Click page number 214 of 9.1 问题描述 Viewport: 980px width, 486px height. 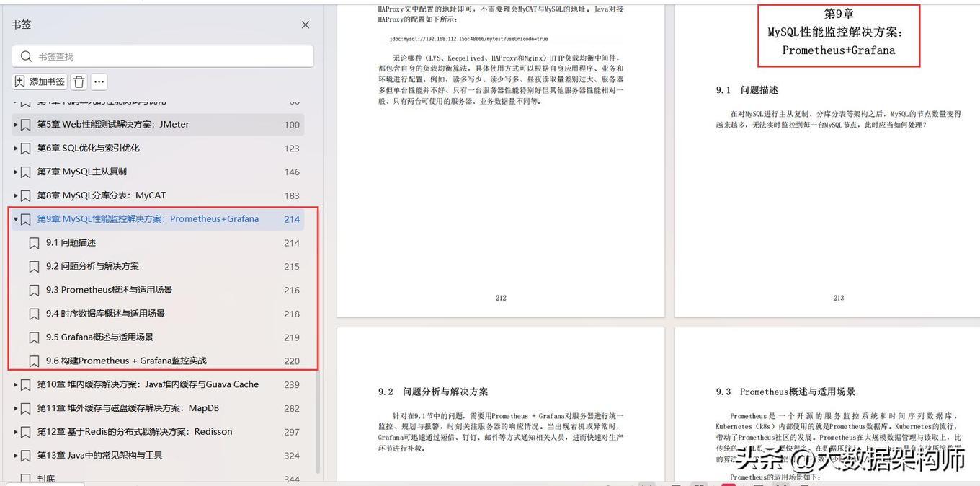[292, 243]
